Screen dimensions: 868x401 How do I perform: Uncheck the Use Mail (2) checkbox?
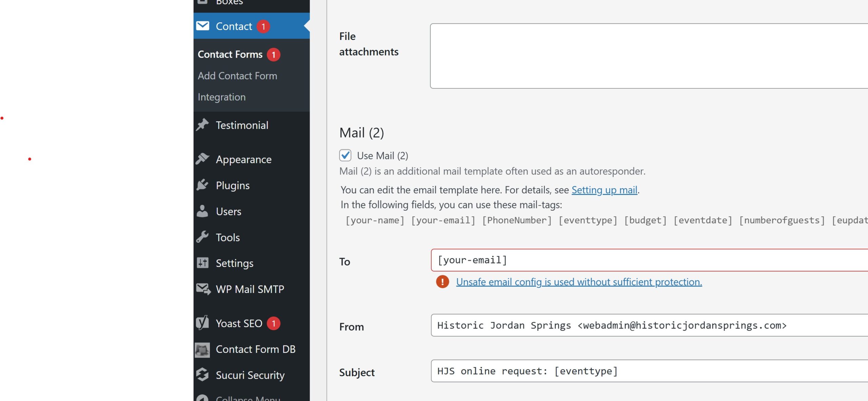point(345,155)
